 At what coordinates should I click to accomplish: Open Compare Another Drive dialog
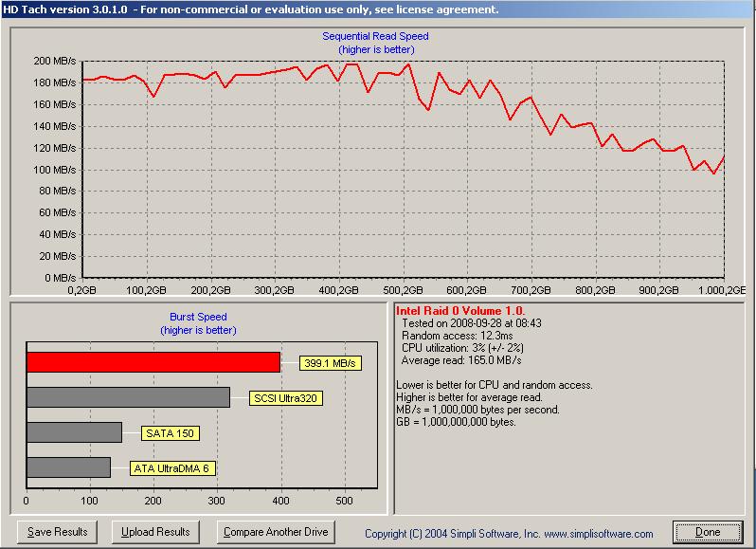tap(276, 532)
